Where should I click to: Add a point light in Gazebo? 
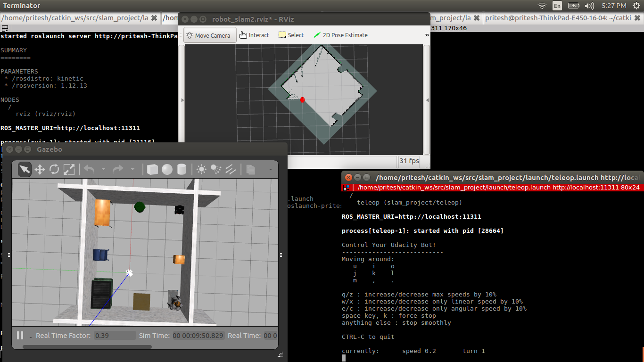pos(201,169)
